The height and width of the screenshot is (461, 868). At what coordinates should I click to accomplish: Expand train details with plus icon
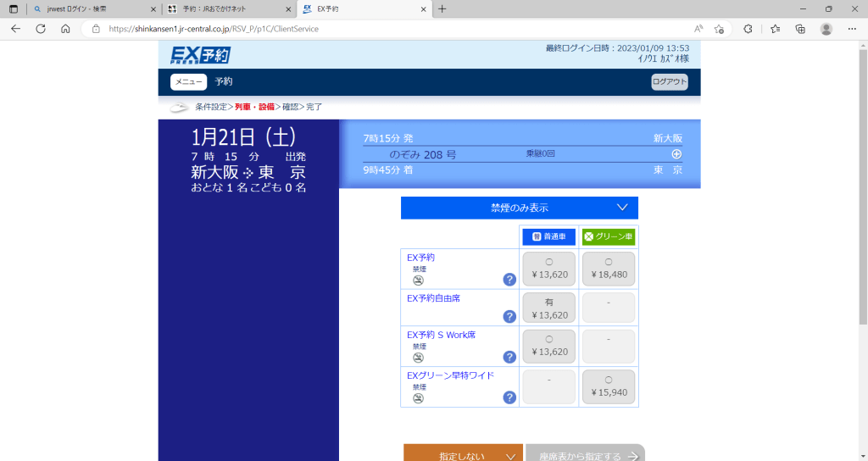[676, 154]
